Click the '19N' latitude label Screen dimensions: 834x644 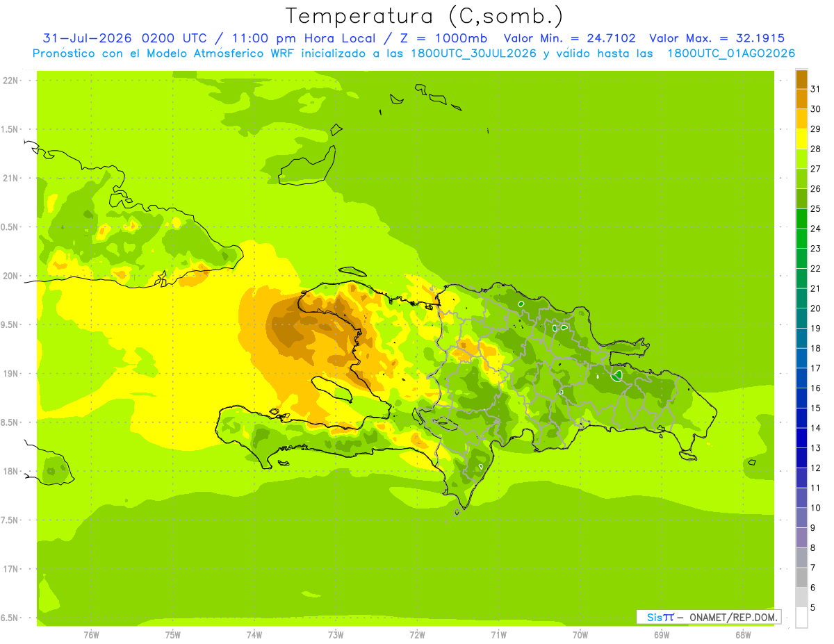click(x=10, y=374)
